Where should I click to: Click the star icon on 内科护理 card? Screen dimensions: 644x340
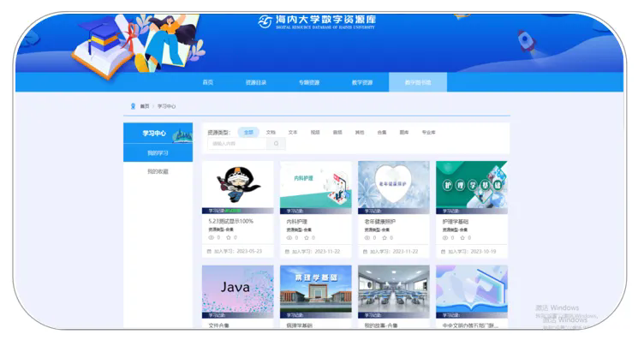(307, 238)
